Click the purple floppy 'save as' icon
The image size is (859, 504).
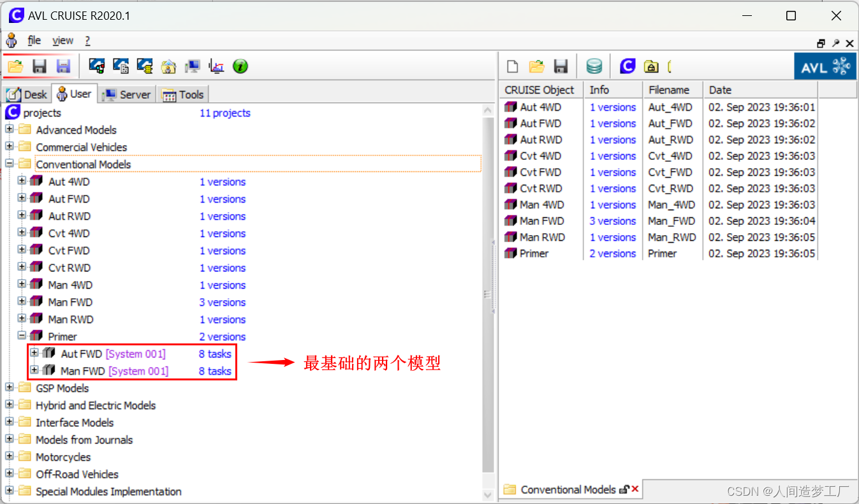[63, 66]
